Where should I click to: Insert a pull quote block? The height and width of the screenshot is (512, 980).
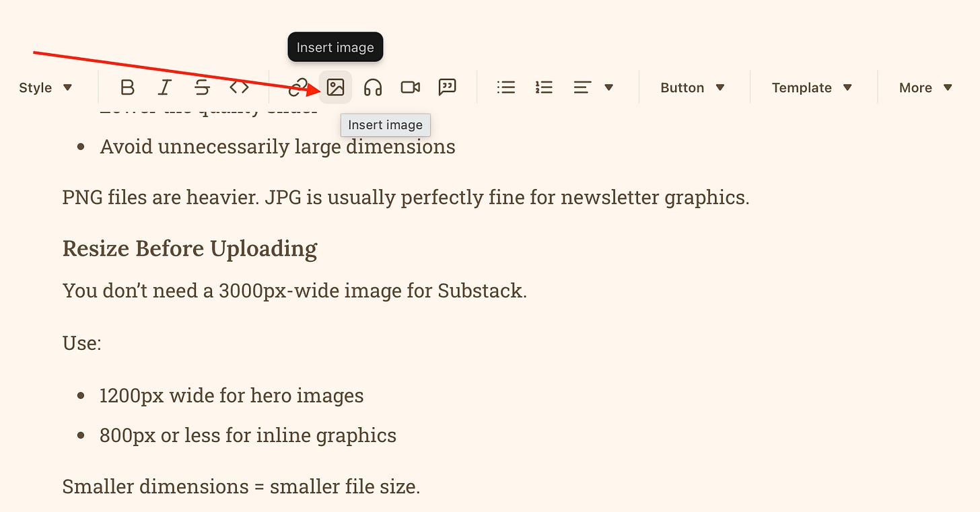[x=448, y=87]
